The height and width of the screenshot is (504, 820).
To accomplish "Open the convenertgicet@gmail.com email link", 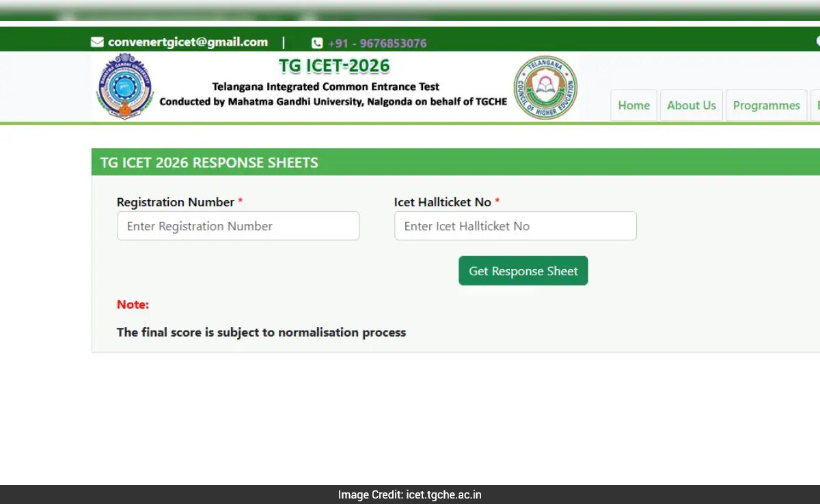I will pos(188,42).
